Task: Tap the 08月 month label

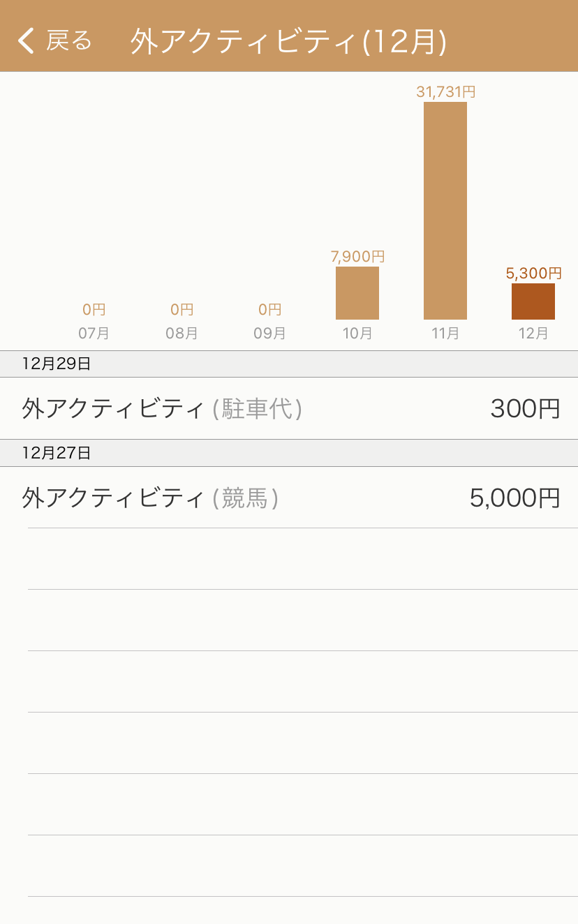Action: [x=181, y=334]
